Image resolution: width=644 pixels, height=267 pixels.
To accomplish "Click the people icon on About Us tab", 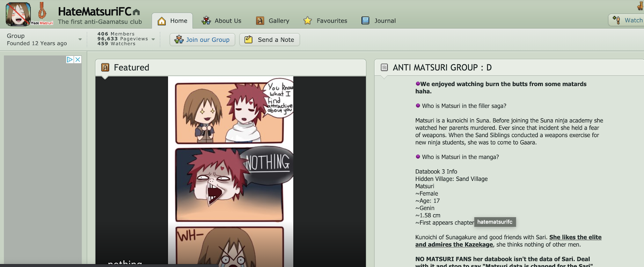I will coord(206,21).
